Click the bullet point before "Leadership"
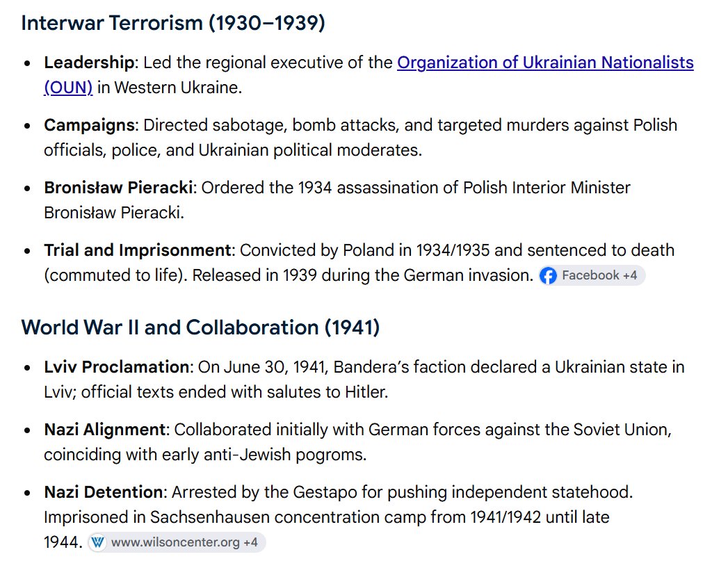Viewport: 728px width, 568px height. (x=27, y=63)
